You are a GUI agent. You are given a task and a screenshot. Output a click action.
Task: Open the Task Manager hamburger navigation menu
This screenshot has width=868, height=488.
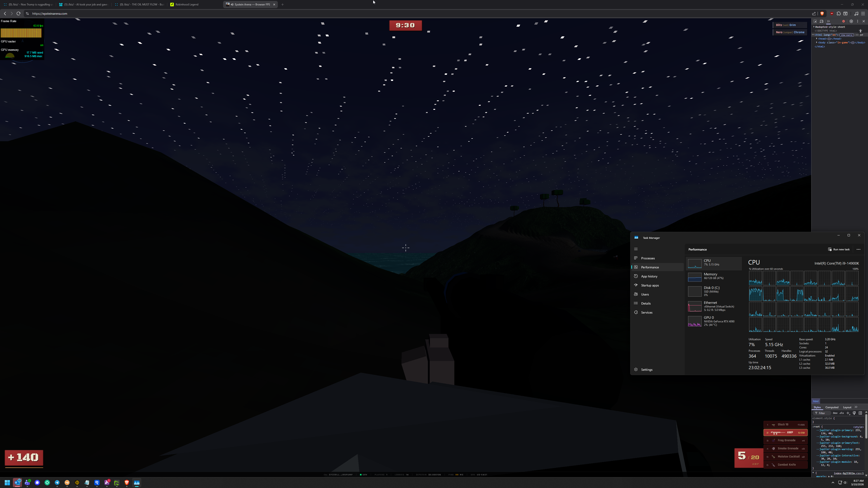[x=636, y=249]
